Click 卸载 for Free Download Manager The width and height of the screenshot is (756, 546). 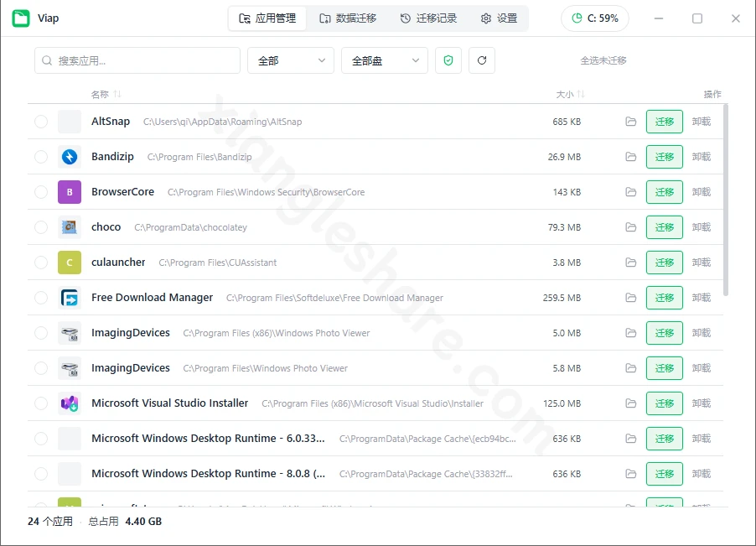coord(702,298)
